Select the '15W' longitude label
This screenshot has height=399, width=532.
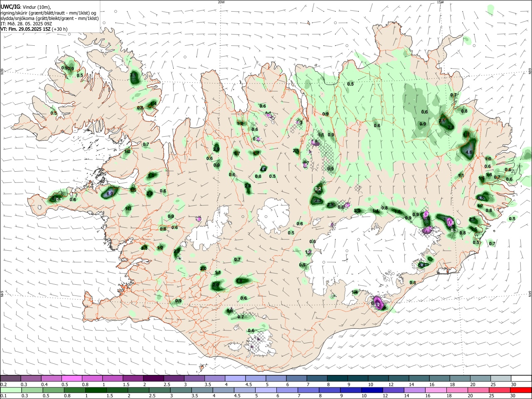(x=440, y=2)
